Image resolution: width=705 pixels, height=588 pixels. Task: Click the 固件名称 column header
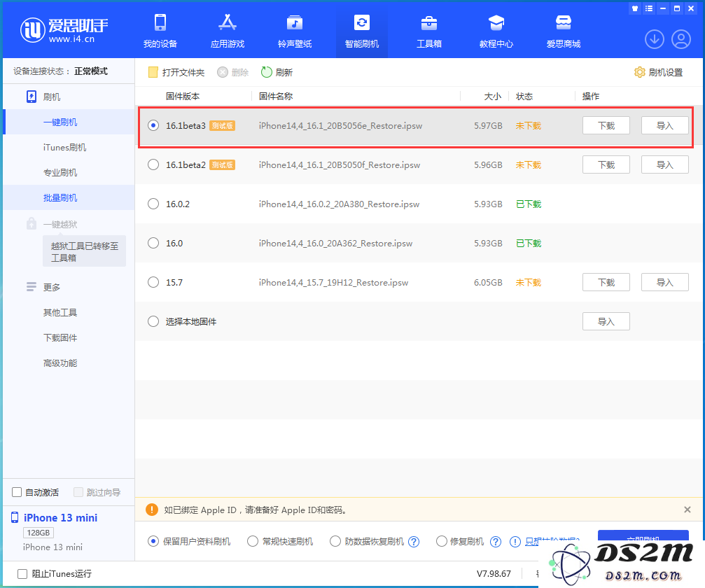point(276,96)
